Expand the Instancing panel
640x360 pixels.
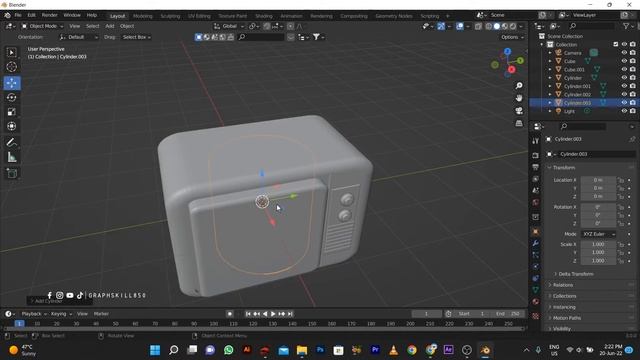pyautogui.click(x=564, y=307)
